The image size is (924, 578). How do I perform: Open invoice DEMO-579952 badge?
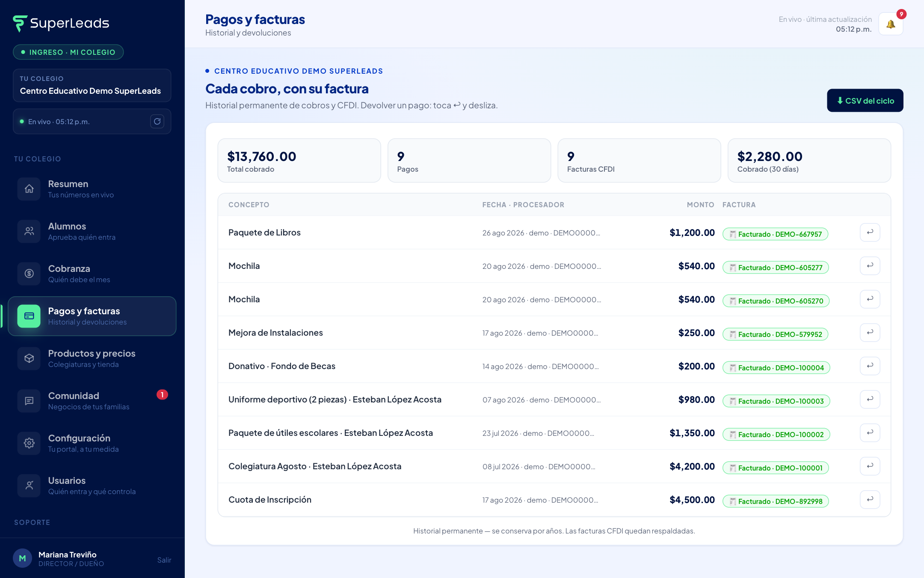(775, 334)
